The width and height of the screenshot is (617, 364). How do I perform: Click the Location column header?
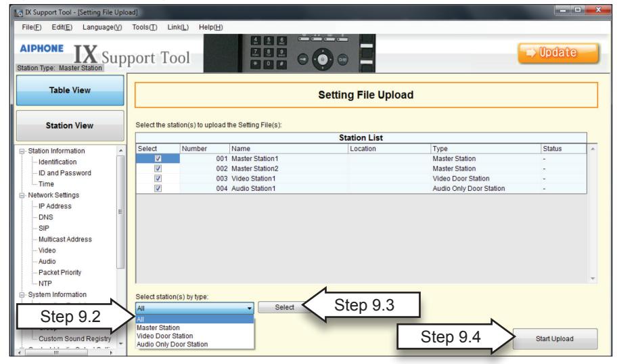pos(390,149)
